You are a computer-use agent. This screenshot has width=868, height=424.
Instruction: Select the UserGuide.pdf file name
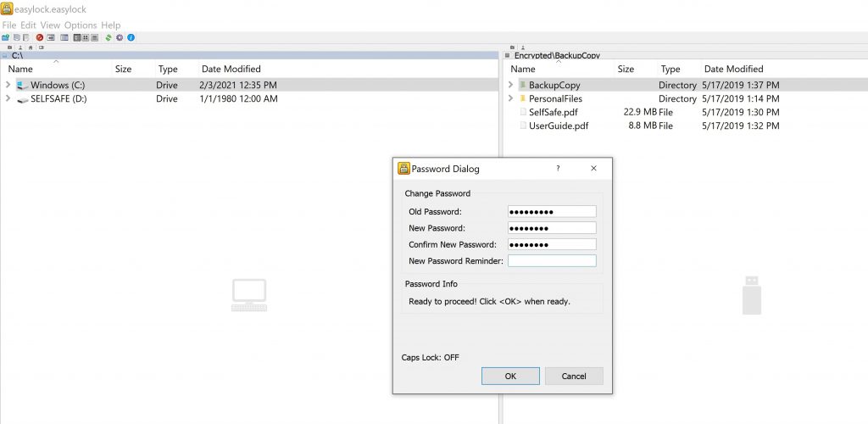pyautogui.click(x=559, y=126)
